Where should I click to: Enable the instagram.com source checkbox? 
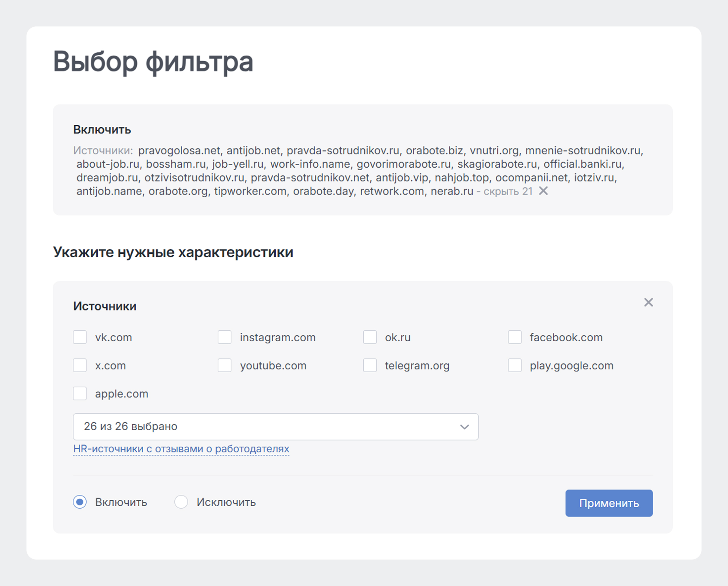point(225,337)
